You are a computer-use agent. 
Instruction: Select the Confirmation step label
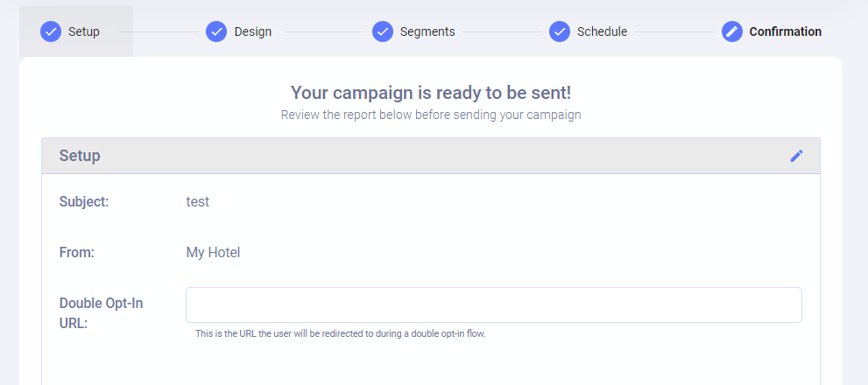[785, 31]
